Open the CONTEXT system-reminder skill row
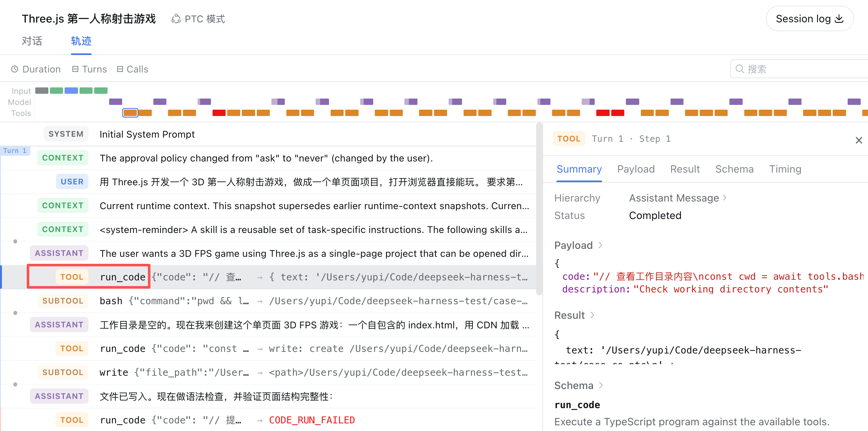Screen dimensions: 868x431 click(268, 229)
